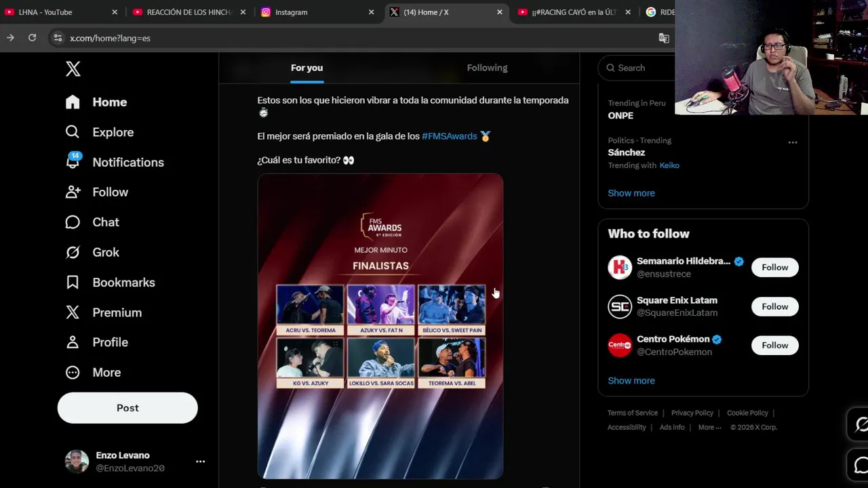Open the #FMSAwards hashtag link
Image resolution: width=868 pixels, height=488 pixels.
(x=450, y=136)
